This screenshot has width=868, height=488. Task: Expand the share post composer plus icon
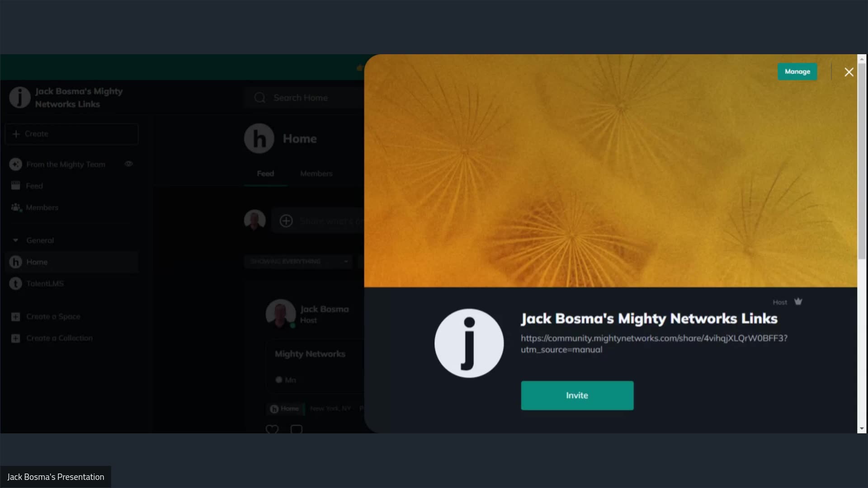[286, 221]
